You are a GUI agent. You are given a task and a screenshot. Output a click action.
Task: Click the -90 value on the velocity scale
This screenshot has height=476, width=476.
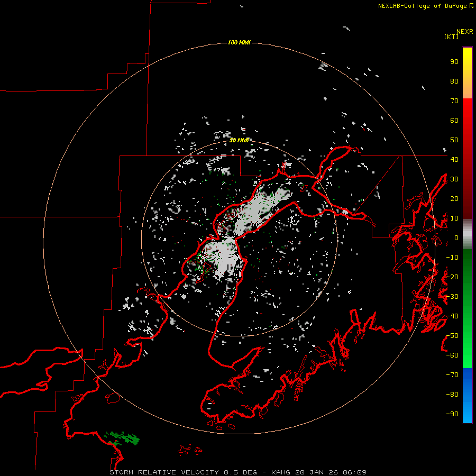(452, 414)
